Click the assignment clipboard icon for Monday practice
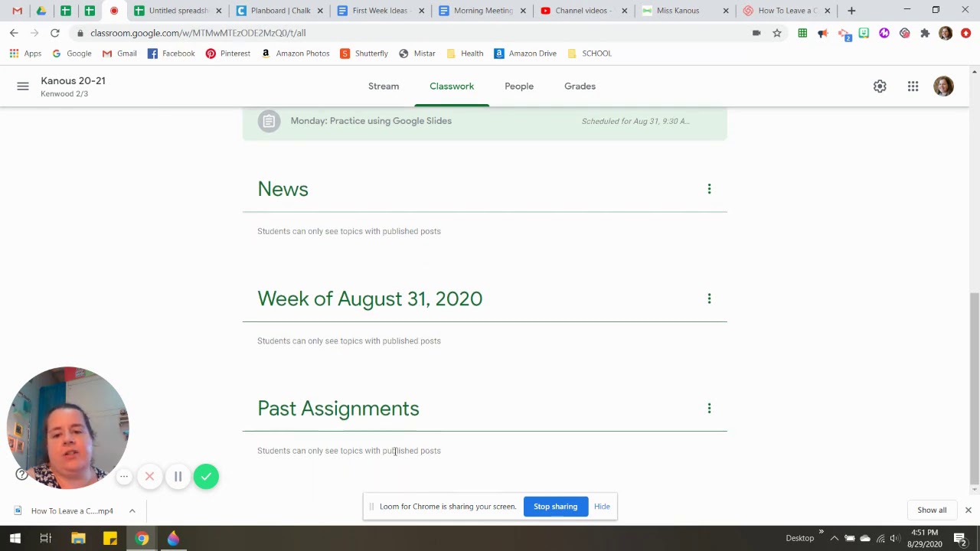 point(269,121)
